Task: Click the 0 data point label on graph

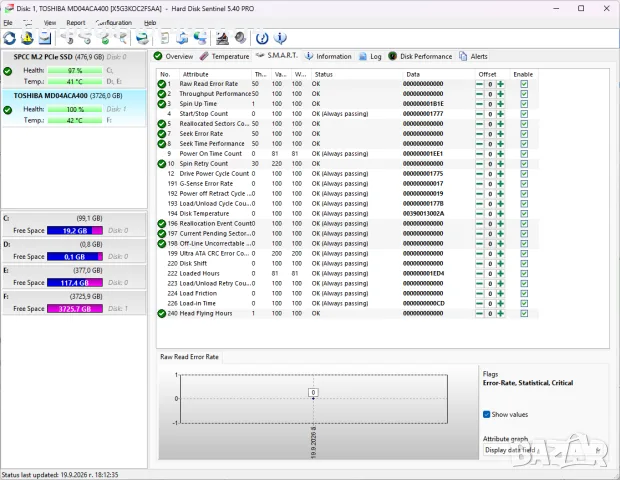Action: click(x=313, y=393)
